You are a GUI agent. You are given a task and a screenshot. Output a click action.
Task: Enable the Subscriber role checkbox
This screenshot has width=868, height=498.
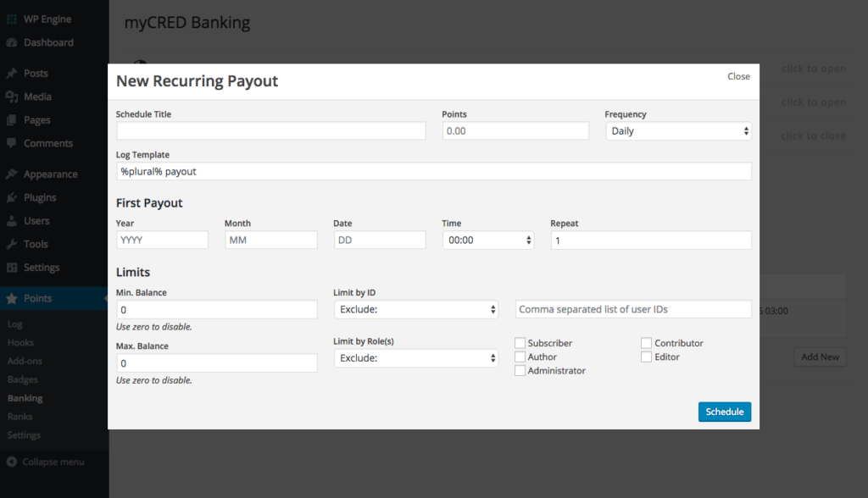(x=520, y=343)
